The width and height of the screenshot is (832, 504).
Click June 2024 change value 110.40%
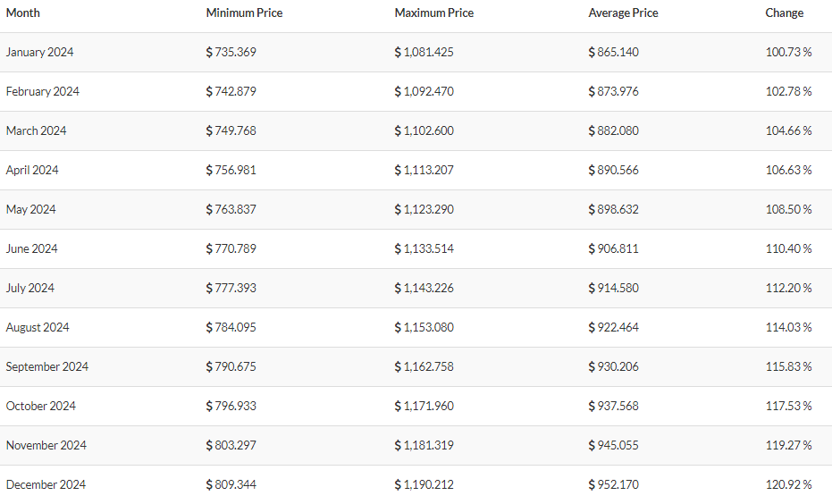tap(788, 248)
